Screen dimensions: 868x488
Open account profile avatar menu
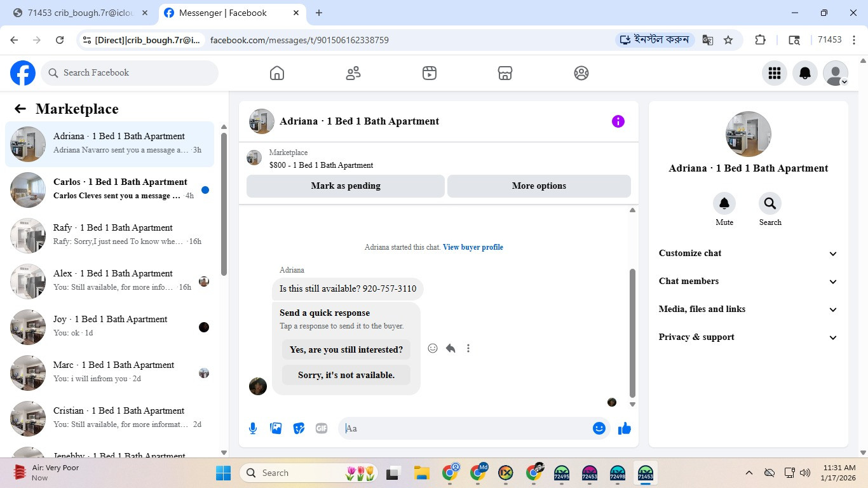point(836,73)
